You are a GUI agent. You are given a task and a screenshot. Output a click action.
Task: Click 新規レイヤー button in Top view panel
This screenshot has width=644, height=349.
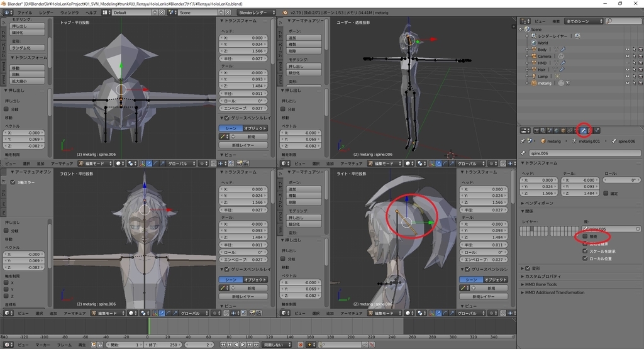243,145
